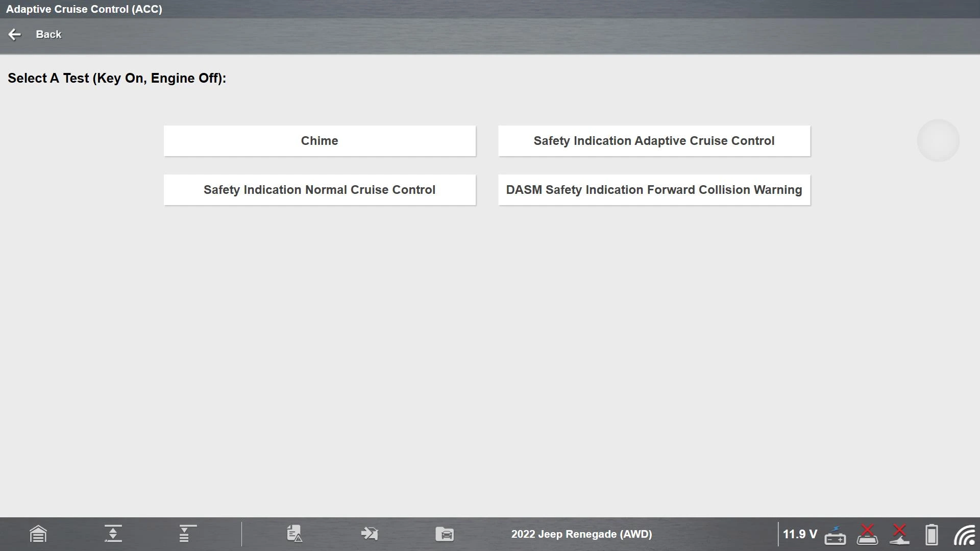Click the back arrow icon

coord(14,34)
